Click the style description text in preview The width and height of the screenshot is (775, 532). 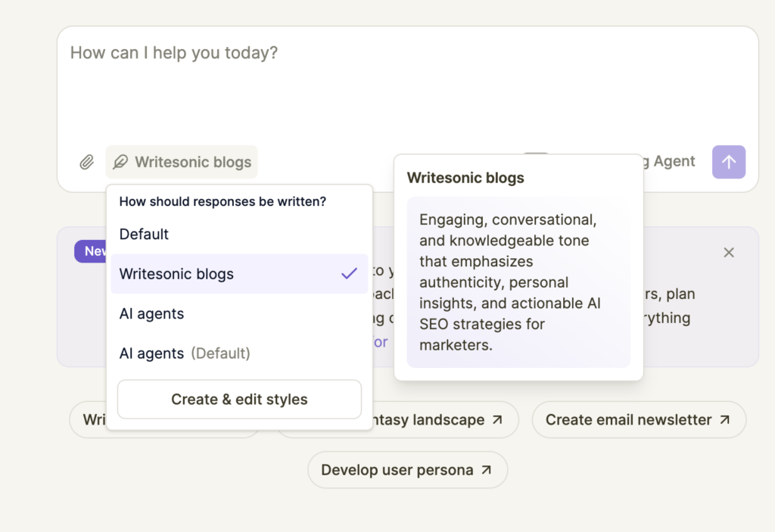(x=510, y=282)
